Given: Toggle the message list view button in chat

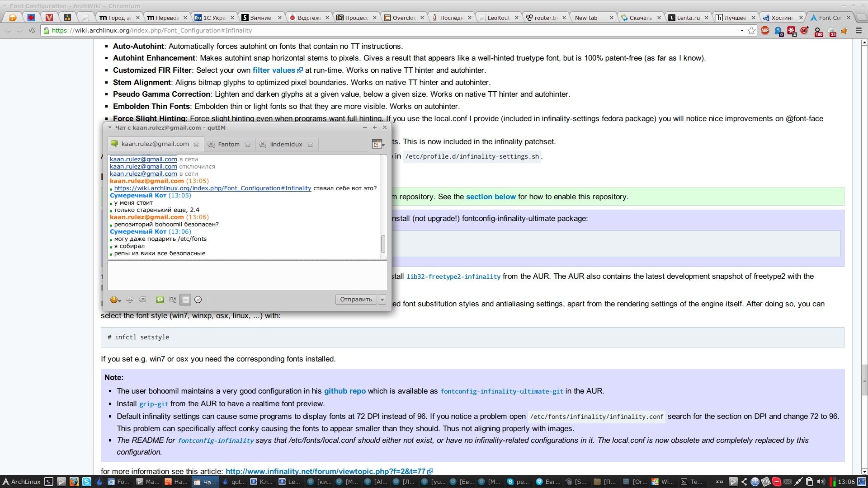Looking at the screenshot, I should (x=185, y=300).
